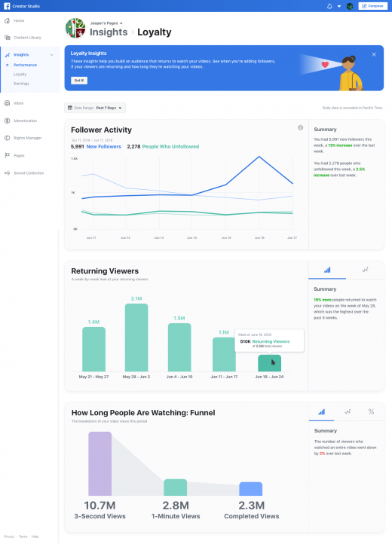Switch Funnel to percentage view

tap(371, 411)
